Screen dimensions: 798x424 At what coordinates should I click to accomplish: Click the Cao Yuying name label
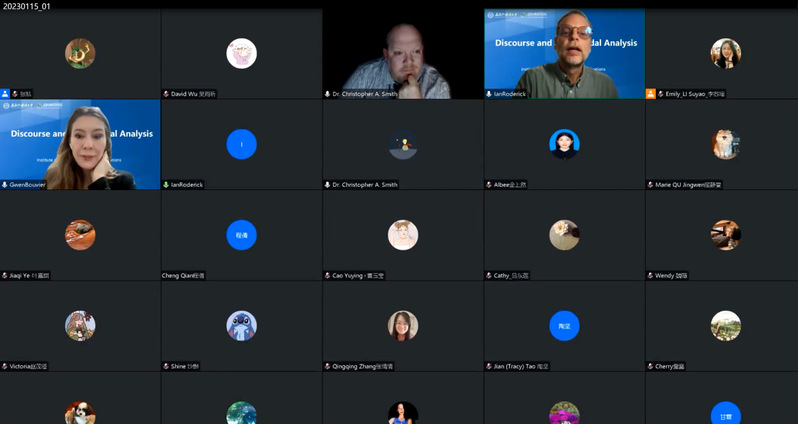pyautogui.click(x=355, y=275)
